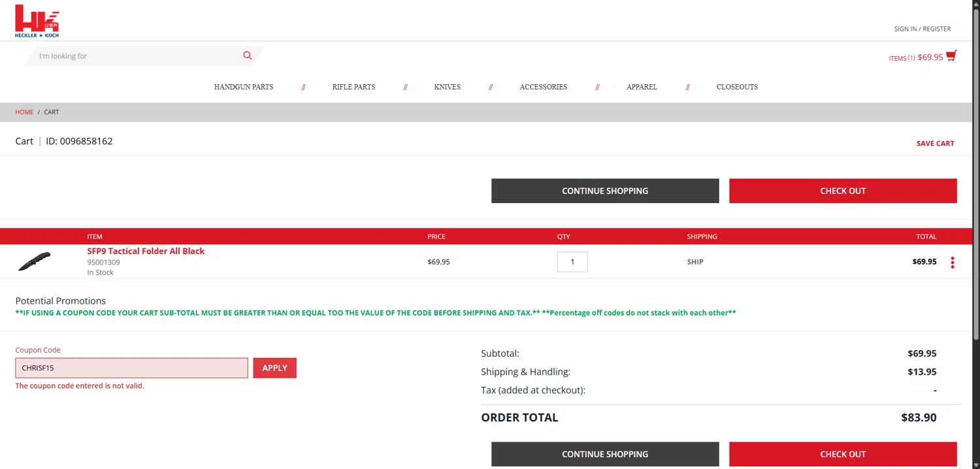Click the top Continue Shopping button

(605, 191)
